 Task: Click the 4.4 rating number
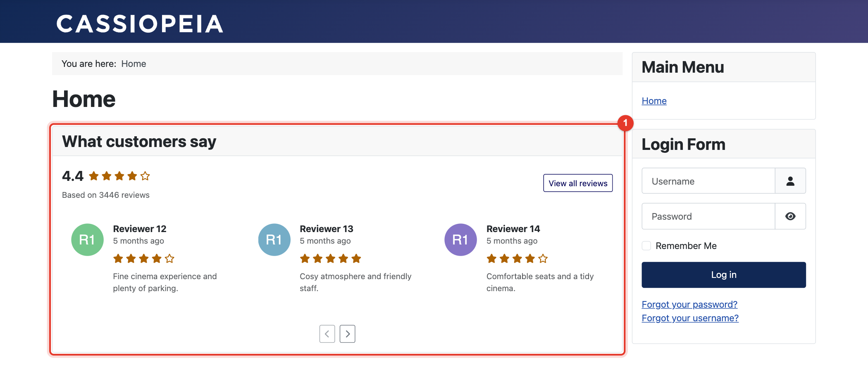coord(73,176)
